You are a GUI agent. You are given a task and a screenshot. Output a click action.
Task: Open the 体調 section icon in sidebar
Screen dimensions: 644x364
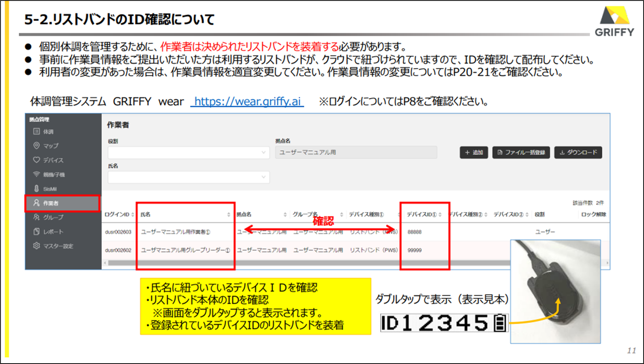tap(36, 131)
